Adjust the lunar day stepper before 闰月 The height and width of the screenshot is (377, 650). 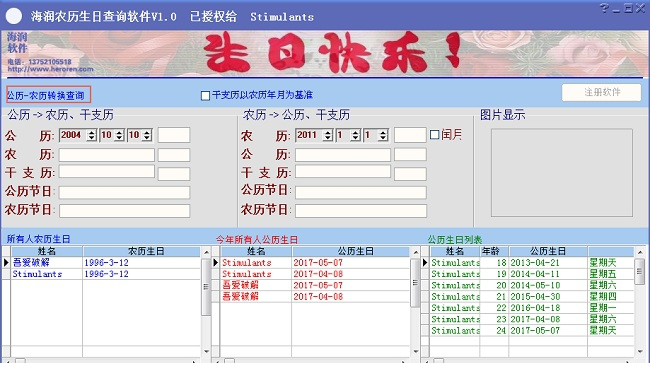[x=383, y=135]
